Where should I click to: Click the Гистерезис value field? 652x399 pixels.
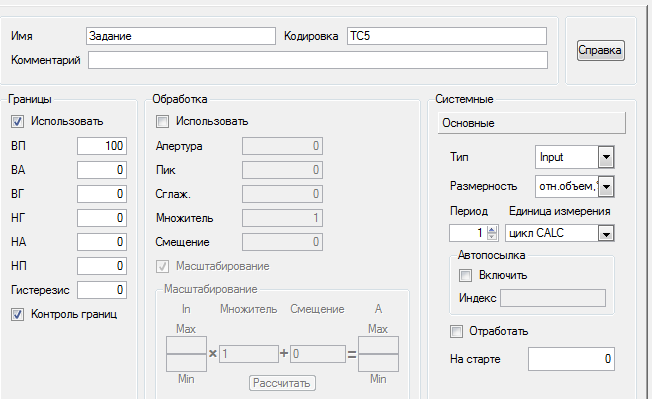[102, 290]
